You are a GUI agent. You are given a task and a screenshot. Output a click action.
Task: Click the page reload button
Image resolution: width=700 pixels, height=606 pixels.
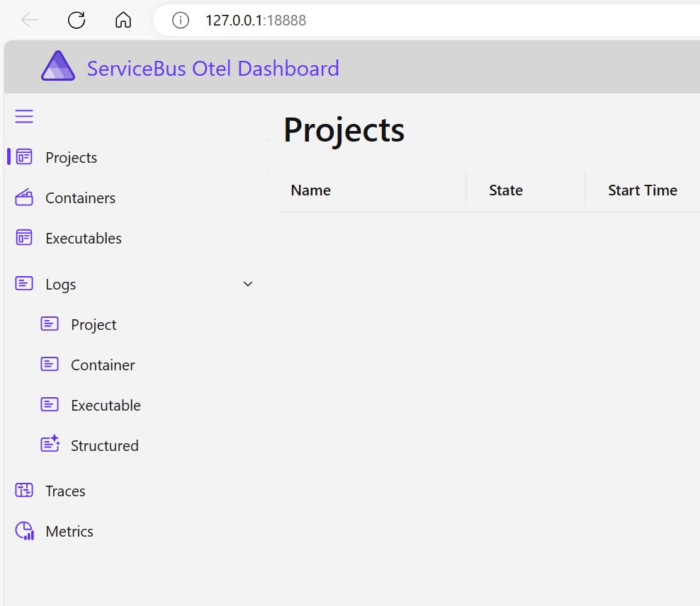76,20
